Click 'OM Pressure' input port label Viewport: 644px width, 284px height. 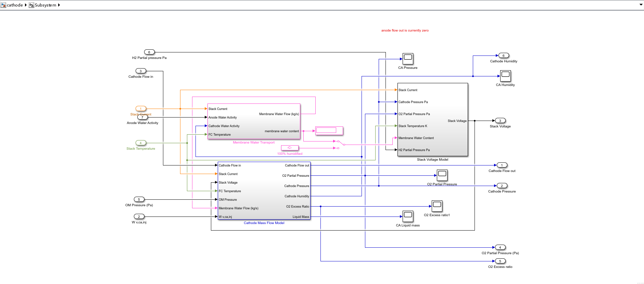pos(228,200)
